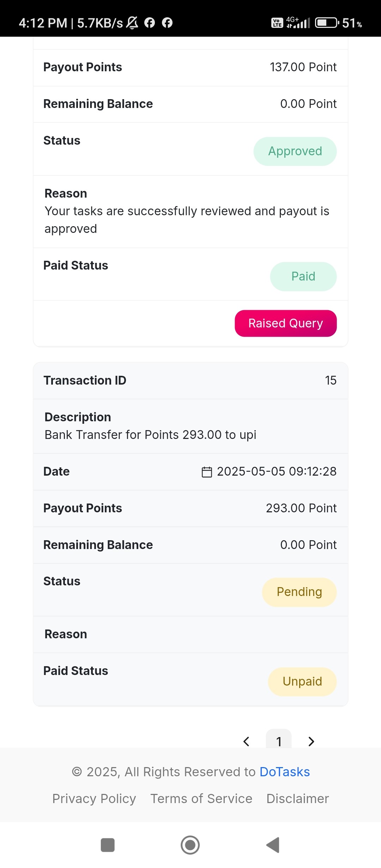Open the Disclaimer link
Viewport: 381px width, 868px height.
click(298, 798)
